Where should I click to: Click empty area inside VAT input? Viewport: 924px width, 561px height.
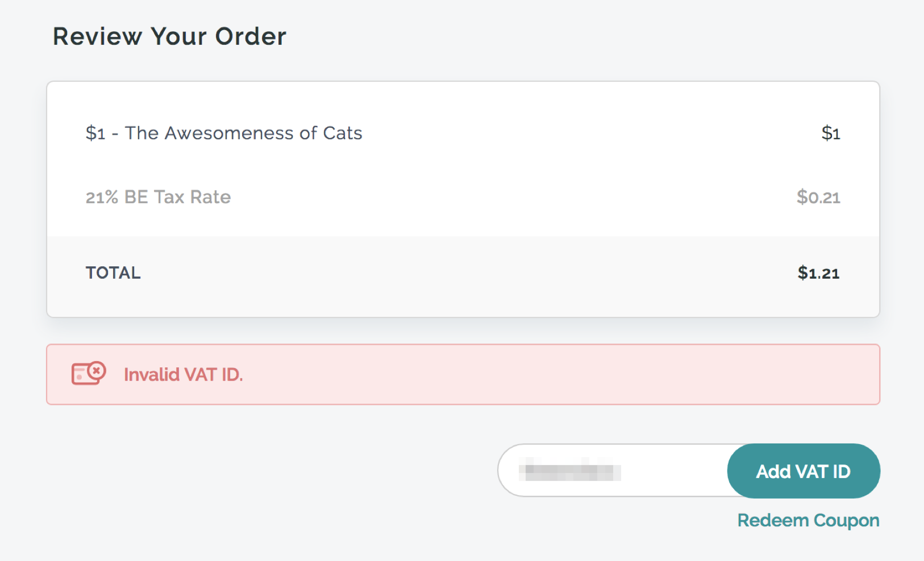coord(673,471)
